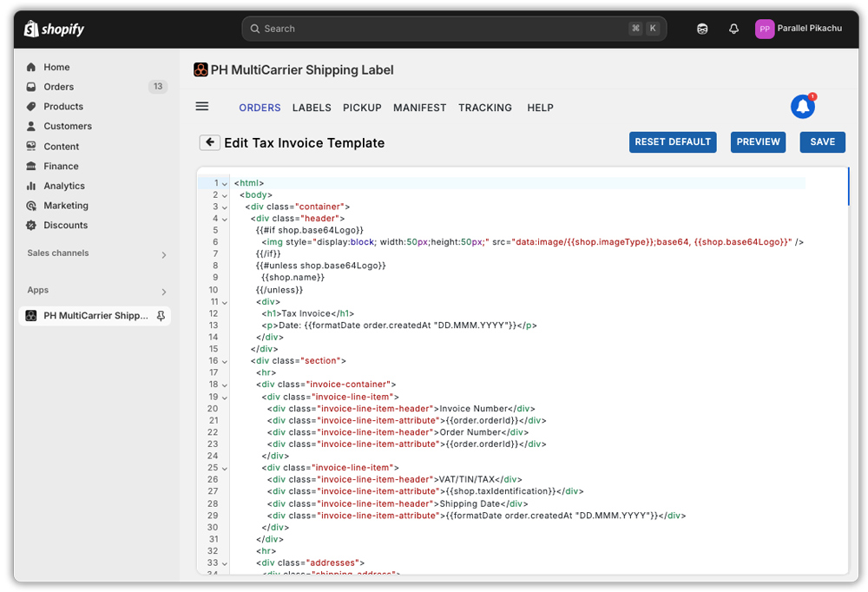
Task: Collapse code fold on line 19
Action: coord(225,398)
